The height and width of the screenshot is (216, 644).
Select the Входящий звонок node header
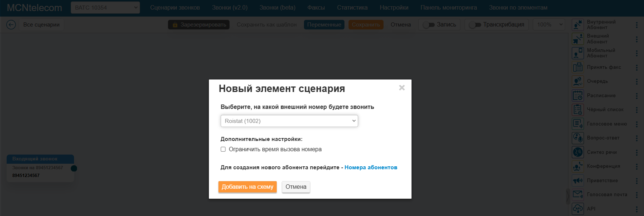[x=40, y=159]
